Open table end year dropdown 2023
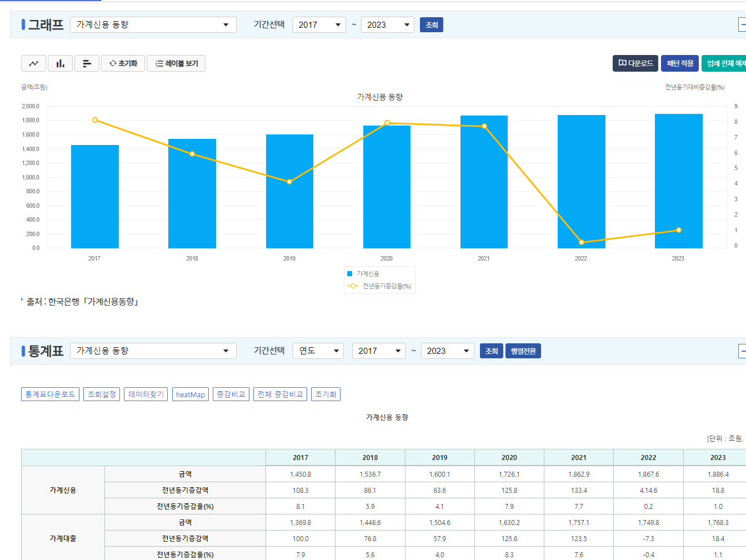746x560 pixels. [x=448, y=351]
